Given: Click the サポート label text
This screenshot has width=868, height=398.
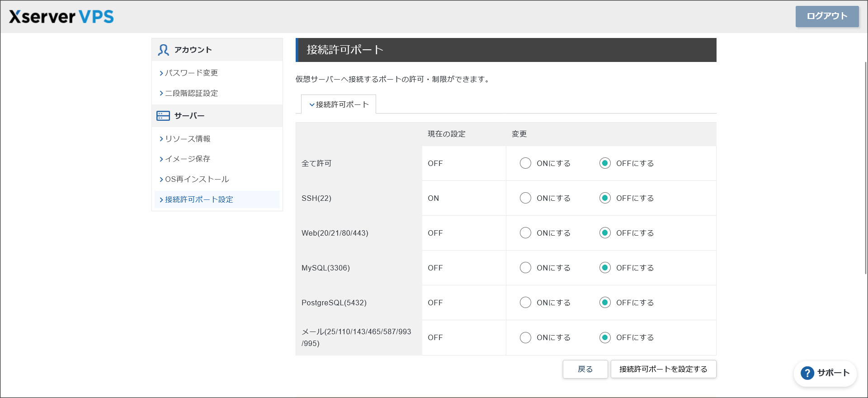Looking at the screenshot, I should click(833, 373).
